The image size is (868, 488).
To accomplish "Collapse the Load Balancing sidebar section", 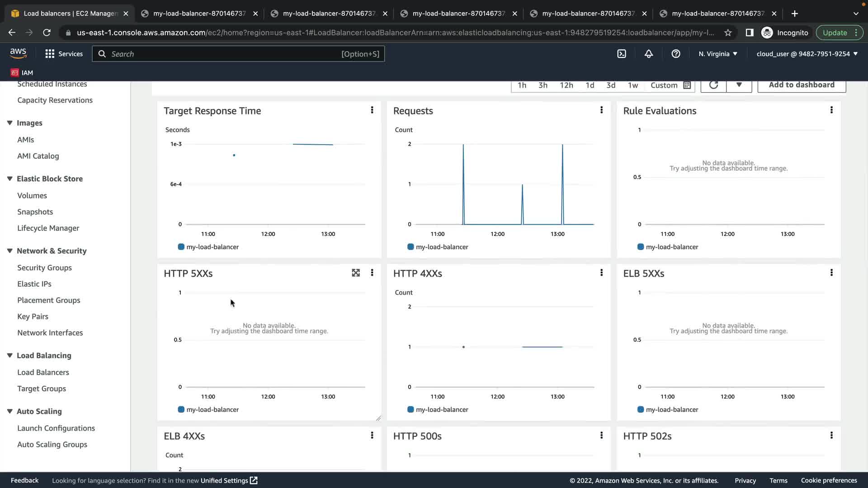I will [9, 356].
